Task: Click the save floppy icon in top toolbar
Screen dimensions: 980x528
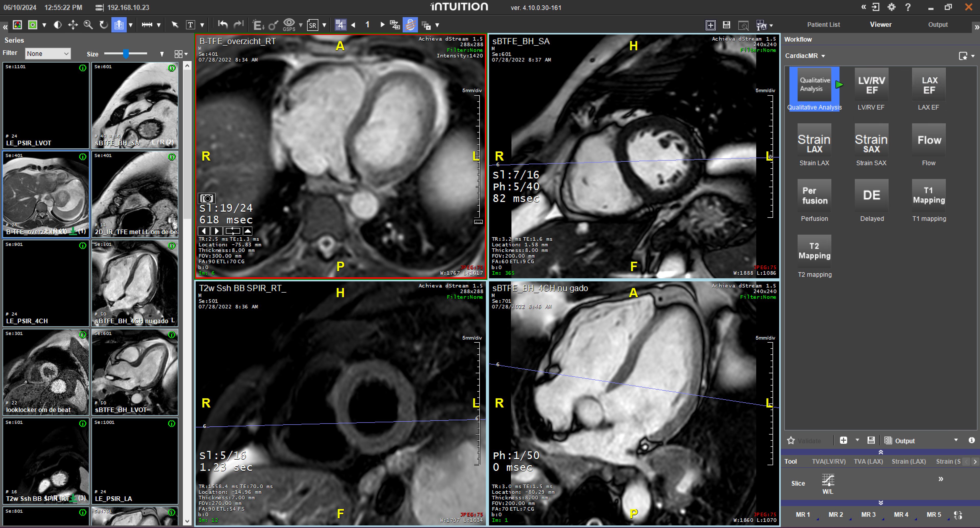Action: [726, 25]
